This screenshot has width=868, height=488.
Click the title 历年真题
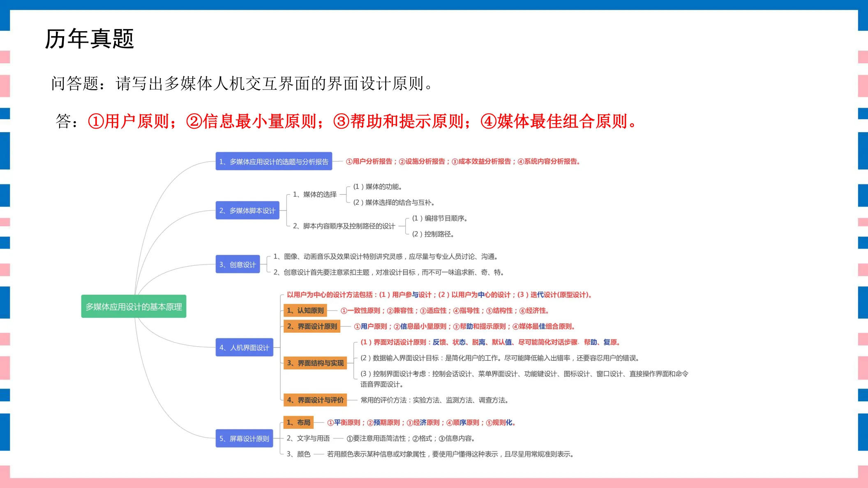pyautogui.click(x=90, y=39)
